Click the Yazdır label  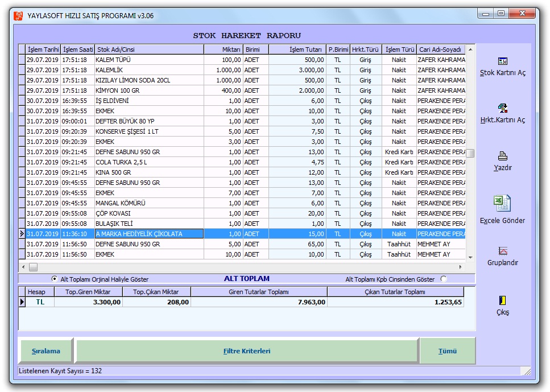coord(503,167)
